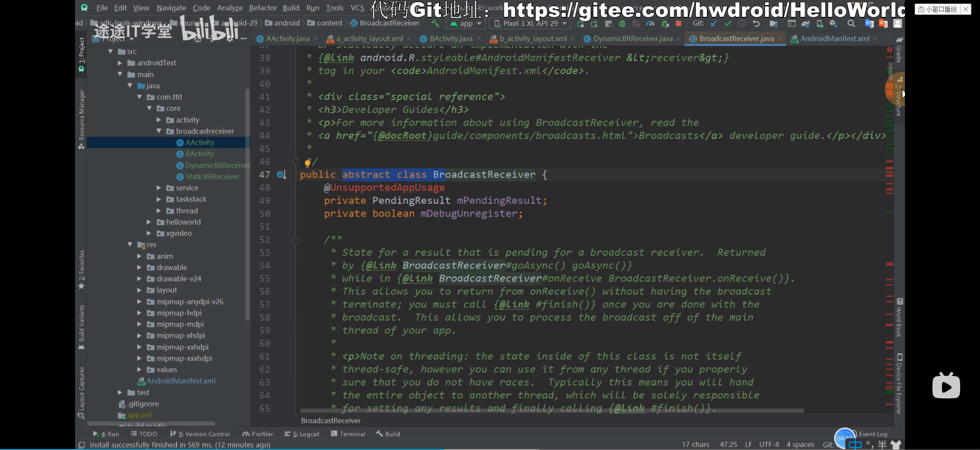Open the Device File Explorer panel
The width and height of the screenshot is (980, 450).
coord(899,383)
